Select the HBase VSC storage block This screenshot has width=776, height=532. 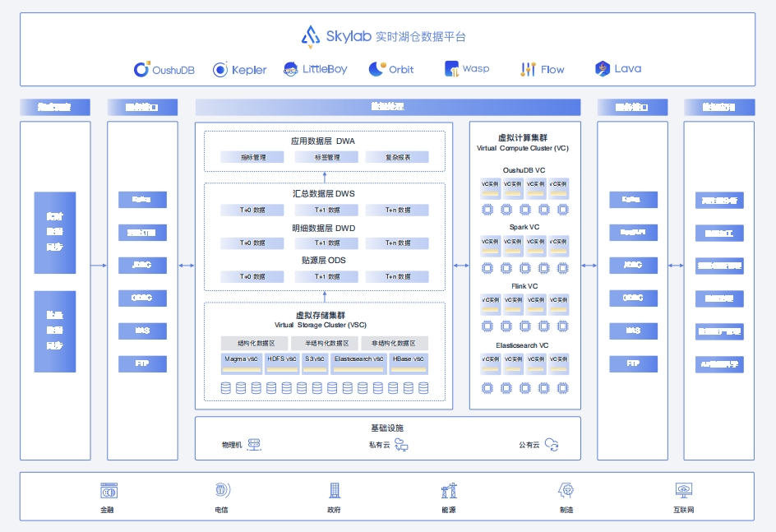409,363
